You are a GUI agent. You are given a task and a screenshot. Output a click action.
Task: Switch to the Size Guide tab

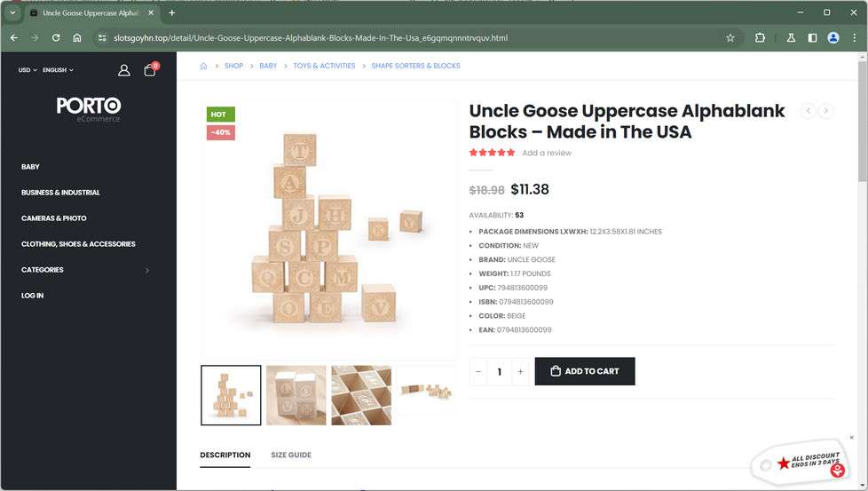tap(291, 455)
